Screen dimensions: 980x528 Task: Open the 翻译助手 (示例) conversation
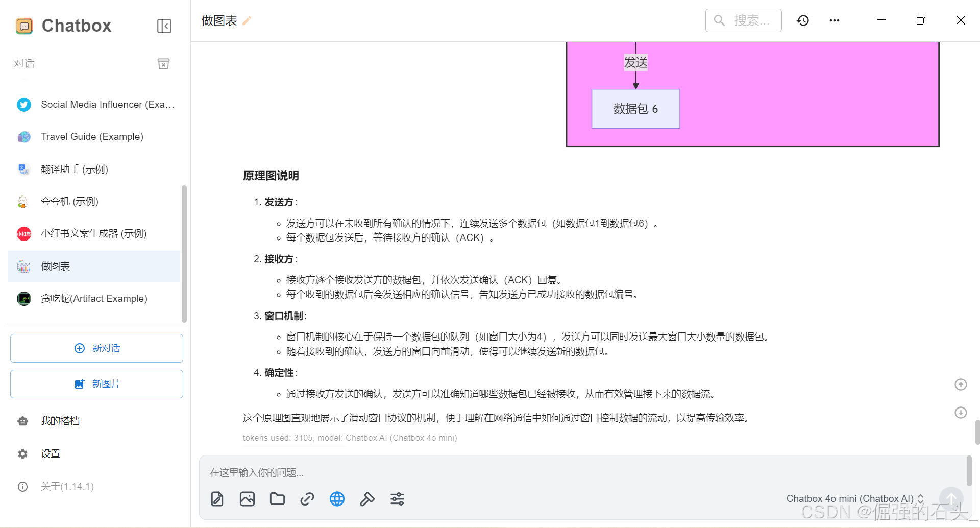pyautogui.click(x=94, y=169)
